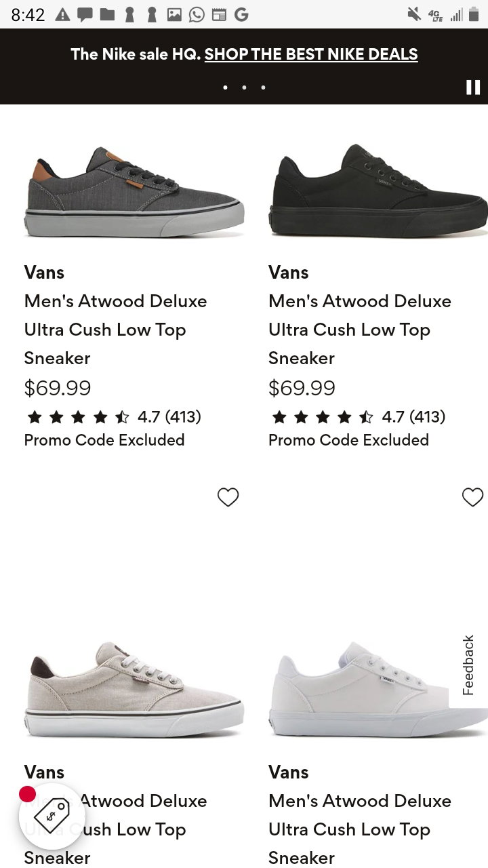Favorite the light gray Vans sneaker
488x868 pixels.
(x=228, y=497)
